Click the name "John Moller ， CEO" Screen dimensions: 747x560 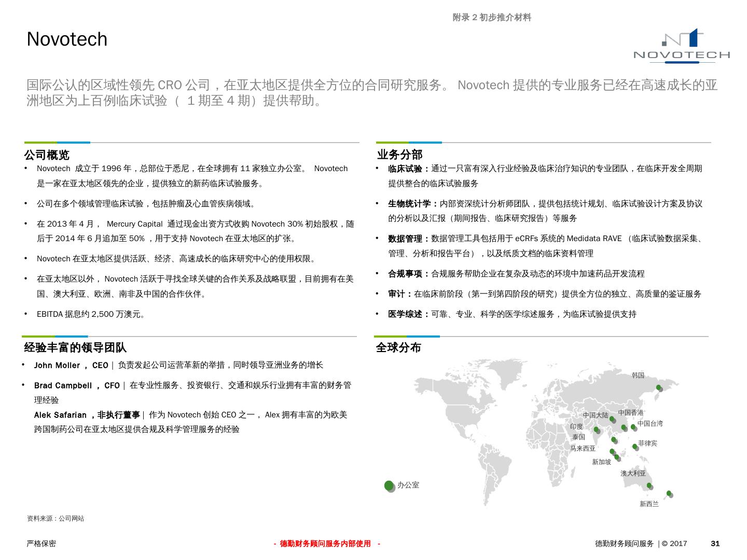point(71,366)
